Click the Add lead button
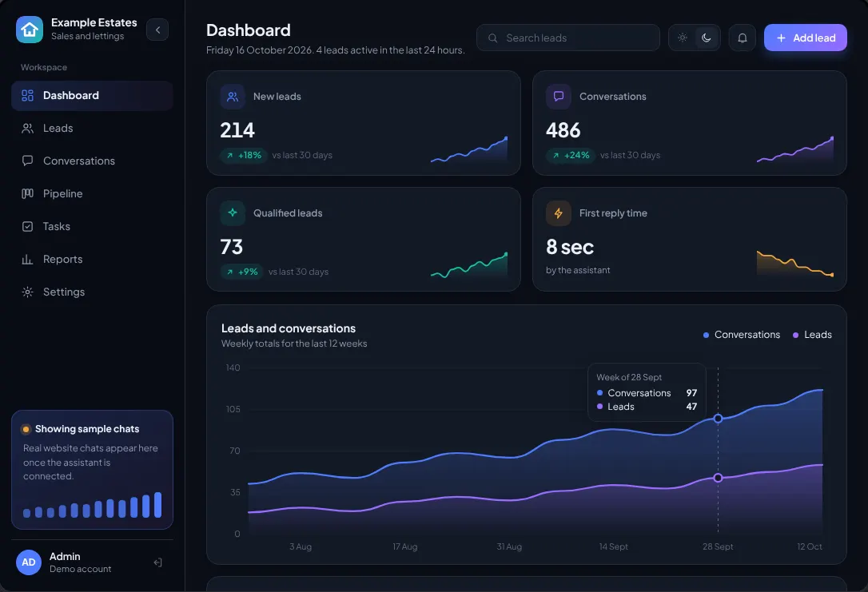The image size is (868, 592). coord(806,38)
